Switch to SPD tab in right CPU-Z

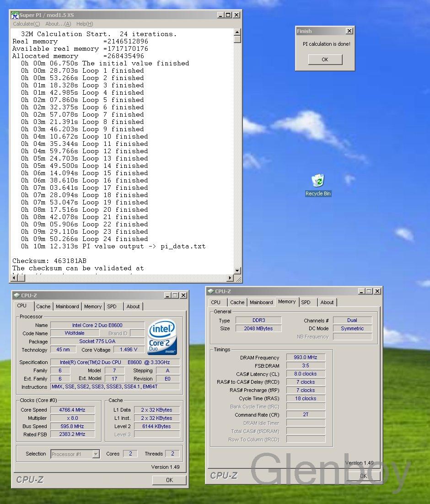[306, 302]
